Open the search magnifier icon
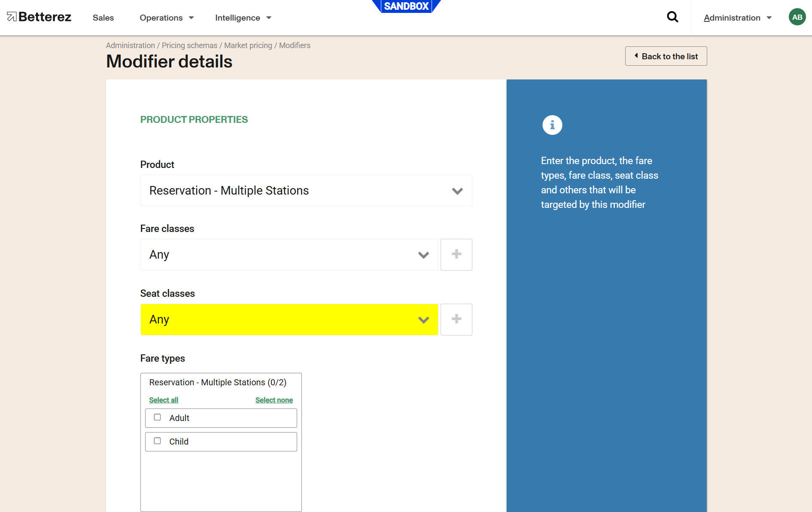This screenshot has height=512, width=812. pos(672,17)
